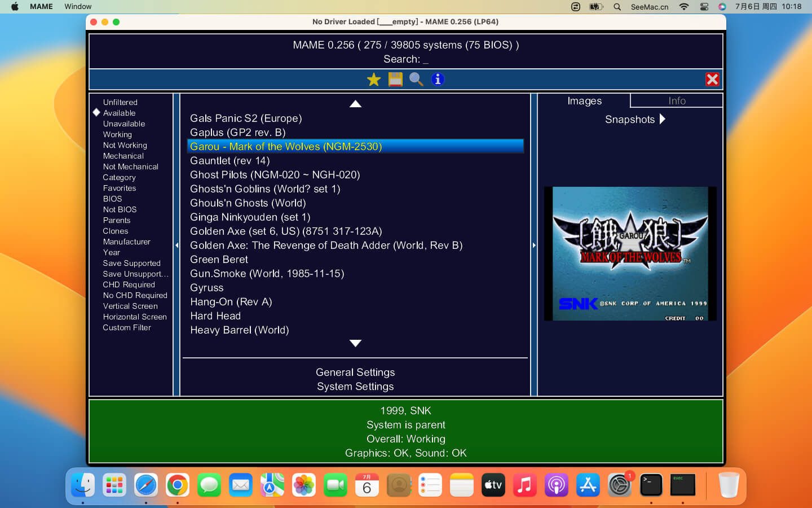Click the Garou snapshot thumbnail

click(630, 253)
